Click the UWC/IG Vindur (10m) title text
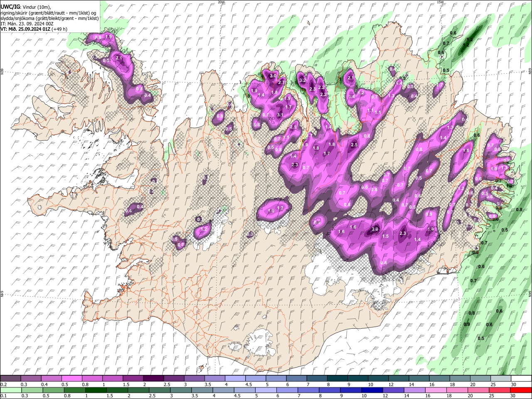Image resolution: width=532 pixels, height=399 pixels. tap(25, 7)
